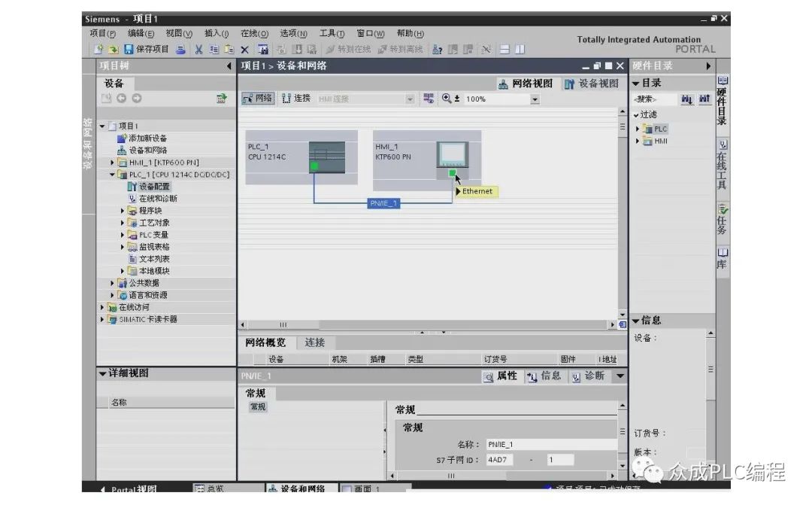The height and width of the screenshot is (508, 812).
Task: Collapse the 项目树 panel arrow
Action: pos(229,65)
